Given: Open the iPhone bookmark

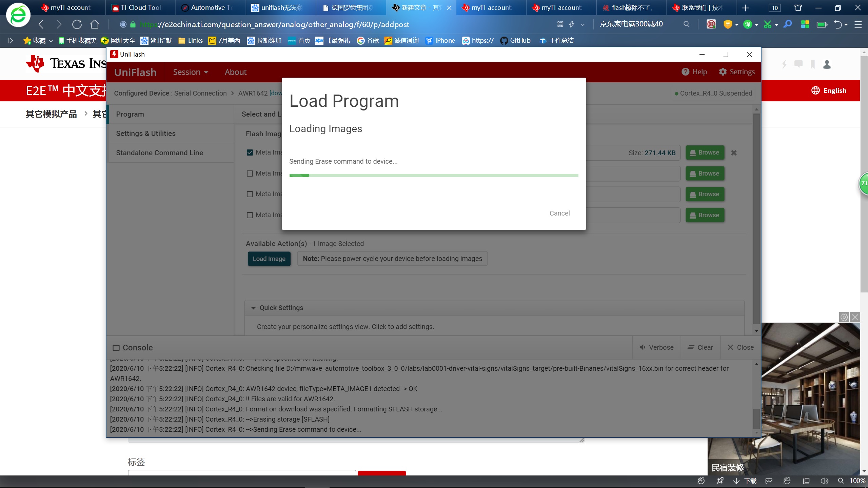Looking at the screenshot, I should point(440,41).
